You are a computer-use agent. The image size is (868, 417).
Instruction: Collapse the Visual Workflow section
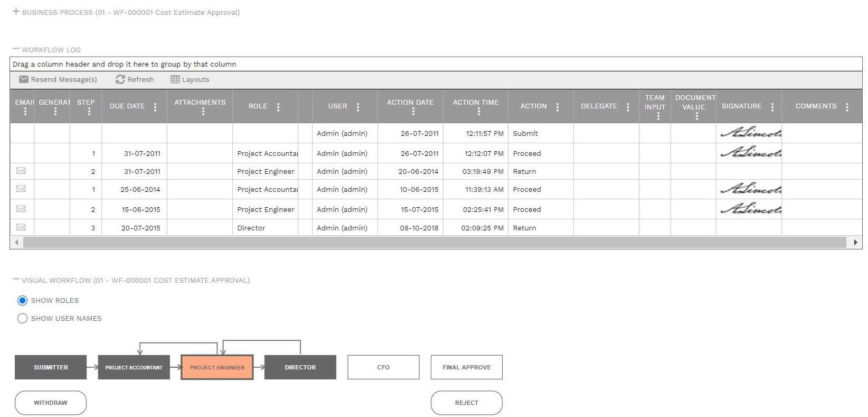[x=16, y=280]
